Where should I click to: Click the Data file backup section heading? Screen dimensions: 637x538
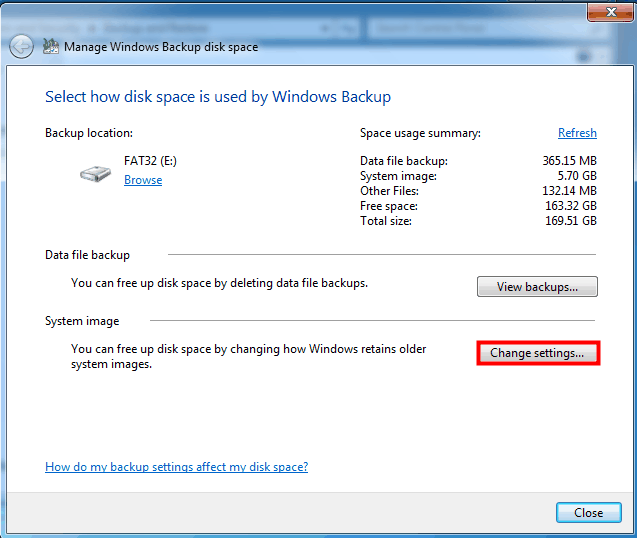pyautogui.click(x=87, y=255)
